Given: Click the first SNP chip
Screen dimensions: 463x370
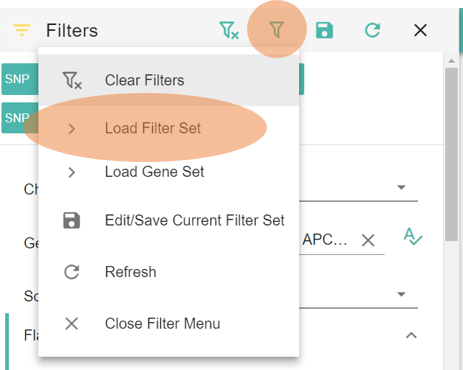Looking at the screenshot, I should click(x=20, y=79).
